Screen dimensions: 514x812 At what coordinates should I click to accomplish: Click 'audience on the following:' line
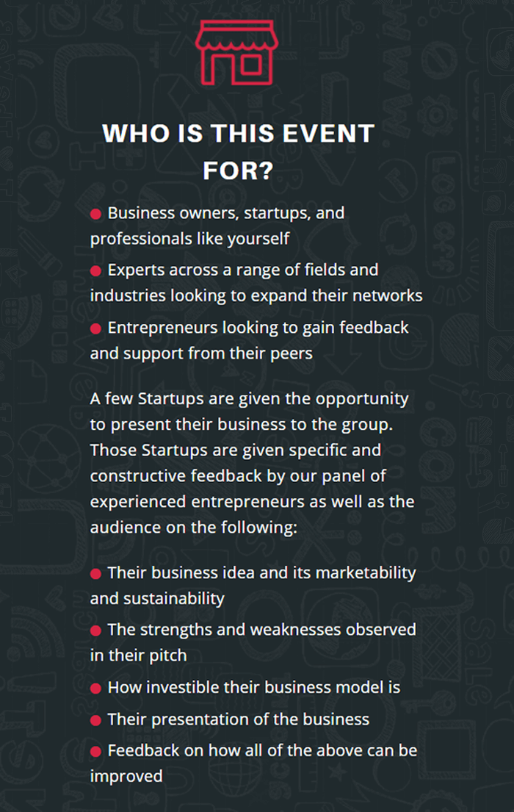194,528
